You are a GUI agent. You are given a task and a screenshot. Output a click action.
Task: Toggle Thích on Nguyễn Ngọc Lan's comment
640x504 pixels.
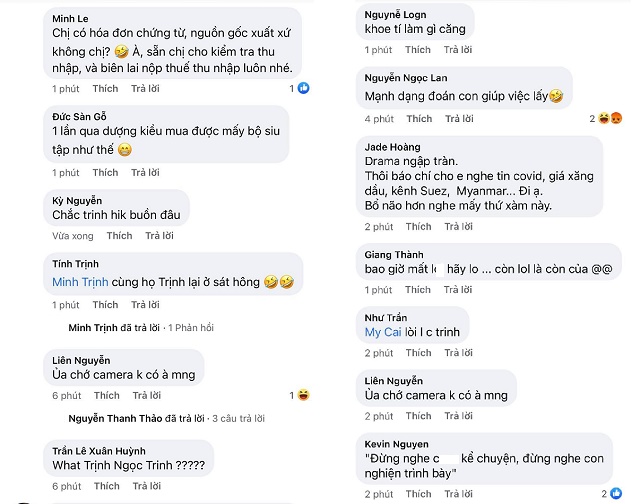tap(419, 119)
